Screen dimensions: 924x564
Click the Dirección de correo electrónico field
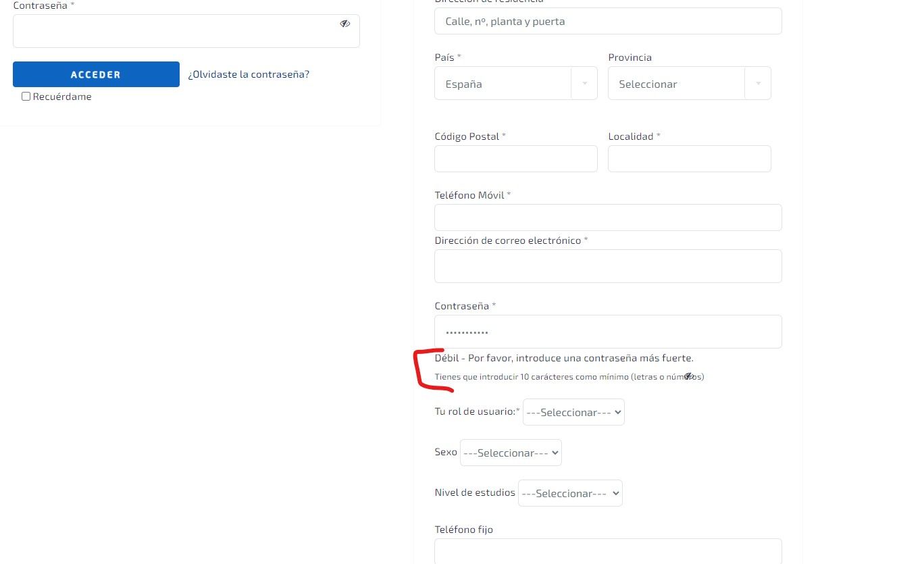tap(608, 266)
